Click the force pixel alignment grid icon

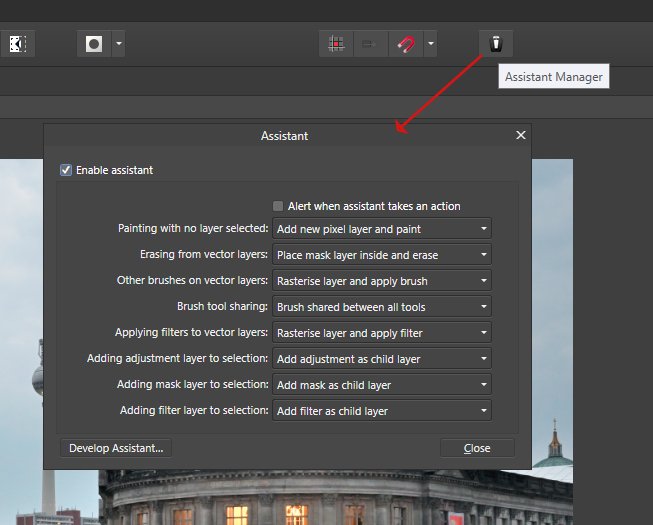tap(336, 43)
